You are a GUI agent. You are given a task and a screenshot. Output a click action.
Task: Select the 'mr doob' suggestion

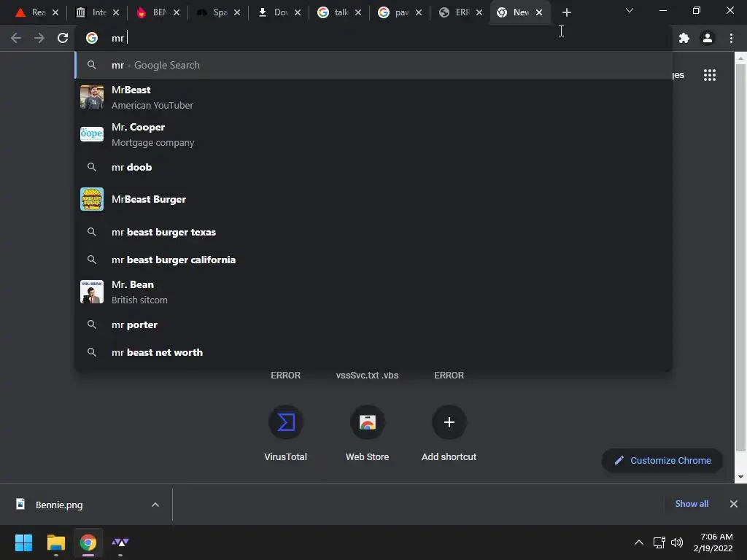tap(373, 167)
